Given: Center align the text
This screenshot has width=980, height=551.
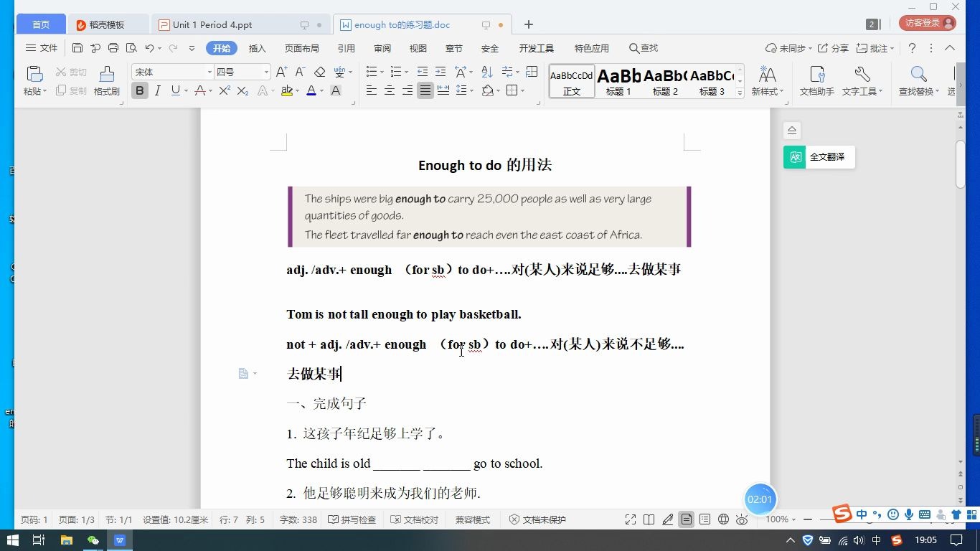Looking at the screenshot, I should (x=390, y=90).
